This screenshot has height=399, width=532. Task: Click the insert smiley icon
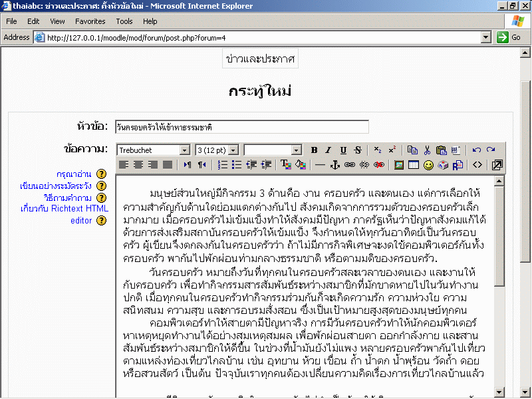pyautogui.click(x=428, y=164)
